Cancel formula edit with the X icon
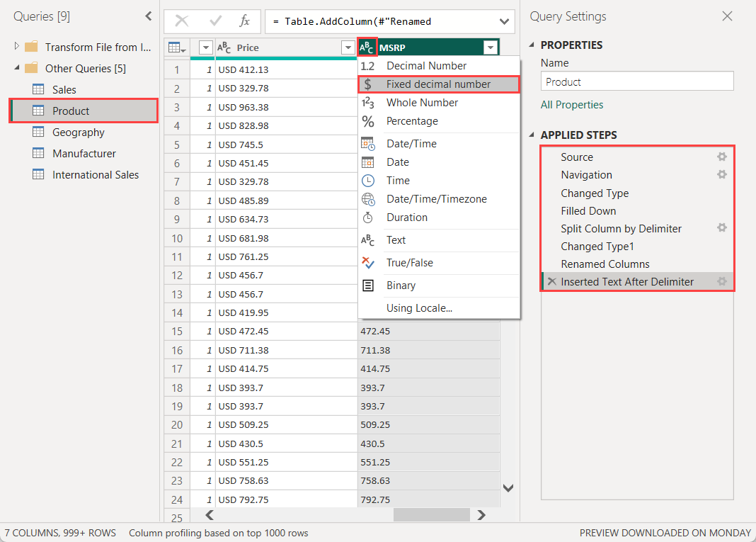This screenshot has height=542, width=756. [x=182, y=21]
